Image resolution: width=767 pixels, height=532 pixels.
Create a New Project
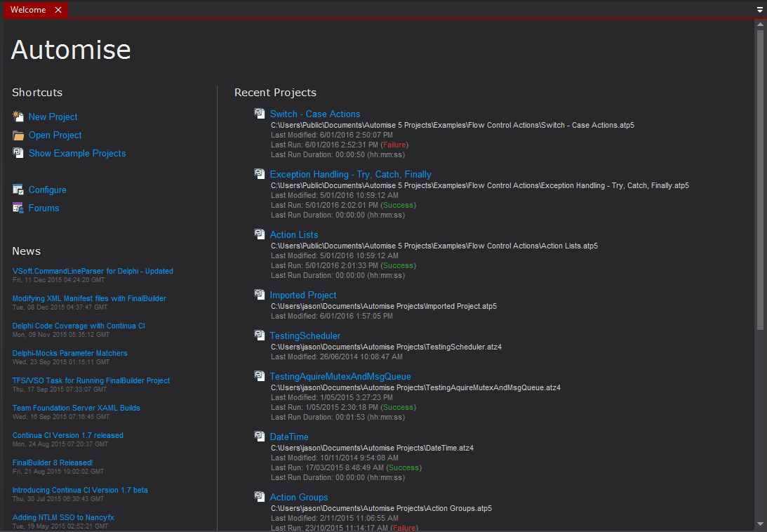pyautogui.click(x=53, y=117)
